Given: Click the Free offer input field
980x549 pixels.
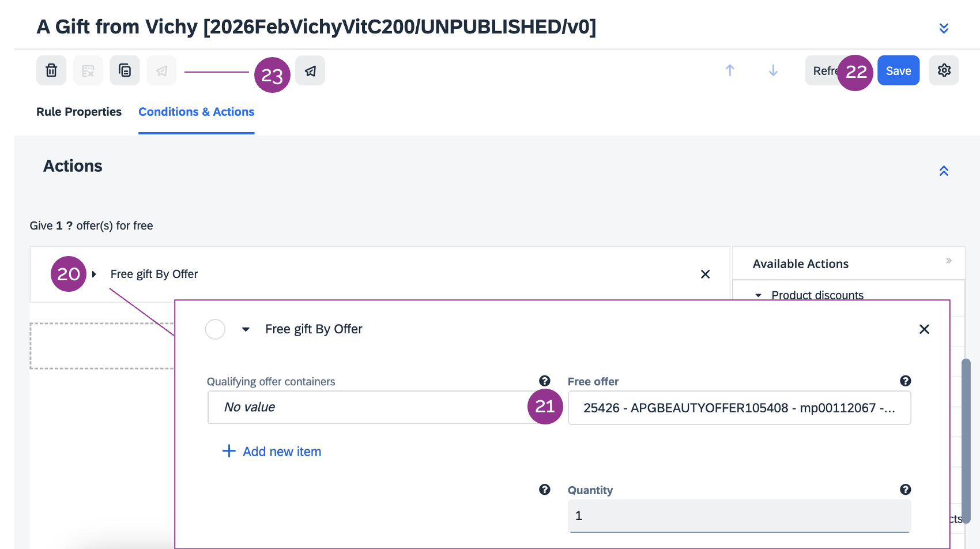Looking at the screenshot, I should [x=739, y=408].
